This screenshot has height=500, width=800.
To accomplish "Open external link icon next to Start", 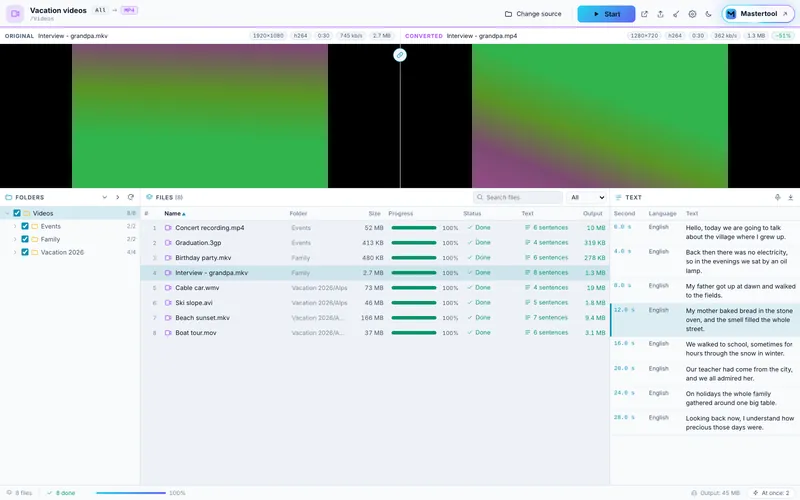I will click(x=644, y=14).
